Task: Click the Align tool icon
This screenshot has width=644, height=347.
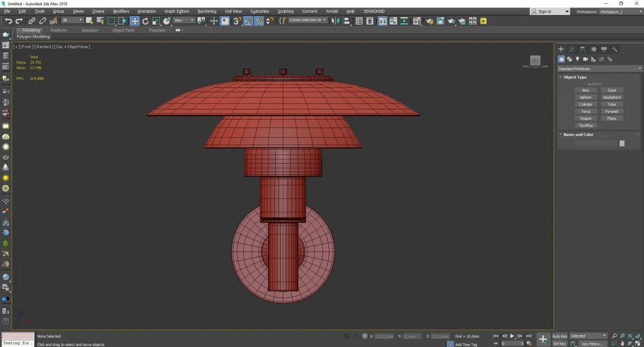Action: (346, 21)
